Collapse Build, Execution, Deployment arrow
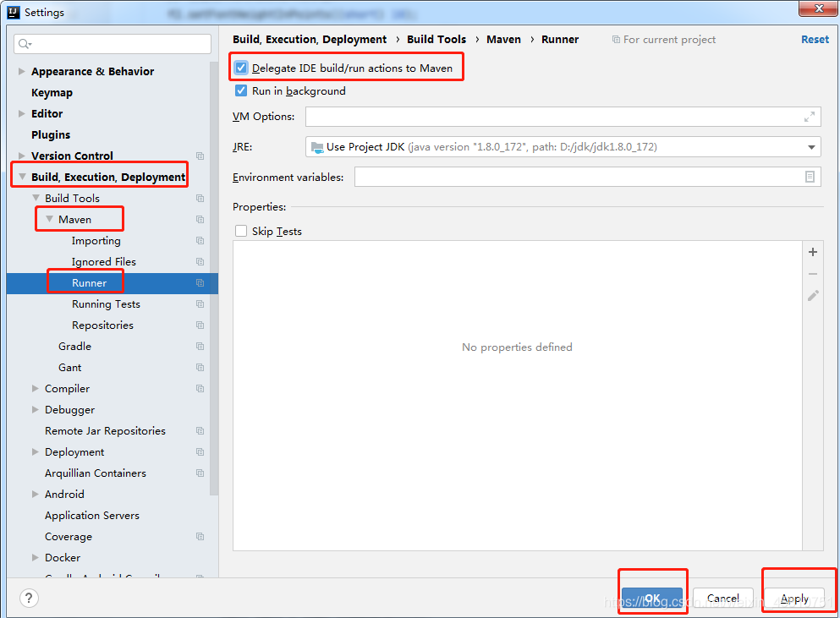 pyautogui.click(x=22, y=176)
